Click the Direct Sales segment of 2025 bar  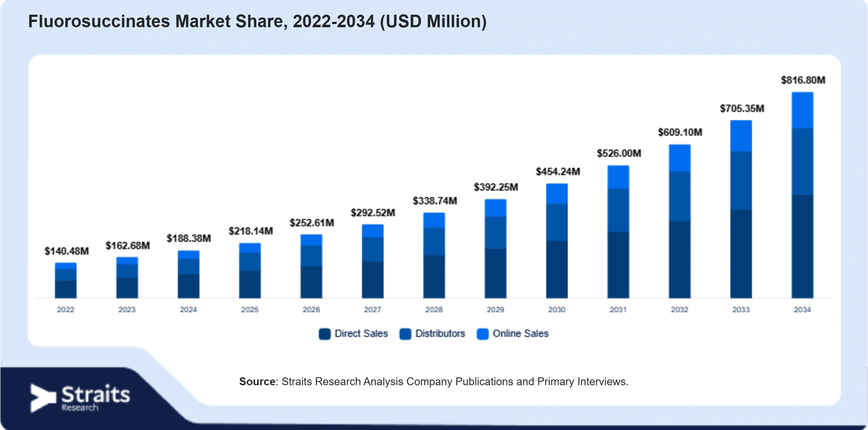coord(250,285)
